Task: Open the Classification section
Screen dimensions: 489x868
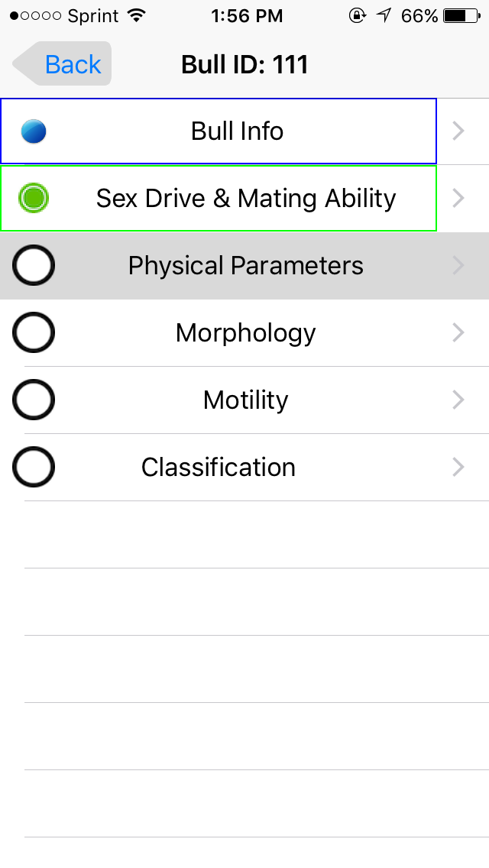Action: click(x=219, y=468)
